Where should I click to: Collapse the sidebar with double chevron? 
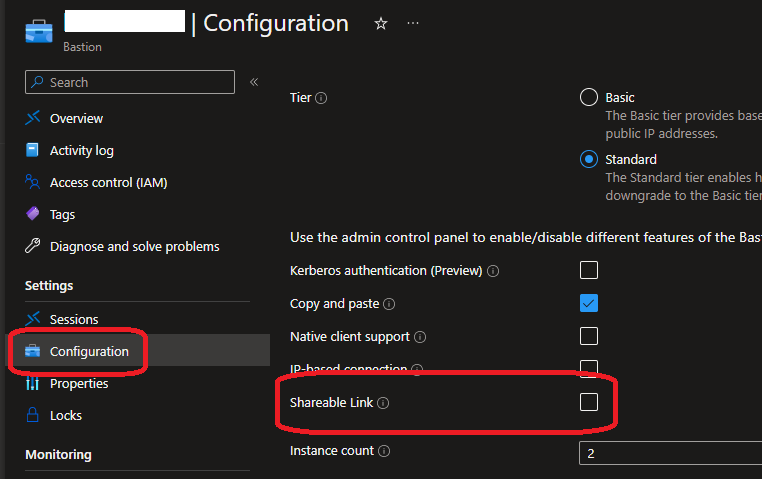tap(254, 82)
